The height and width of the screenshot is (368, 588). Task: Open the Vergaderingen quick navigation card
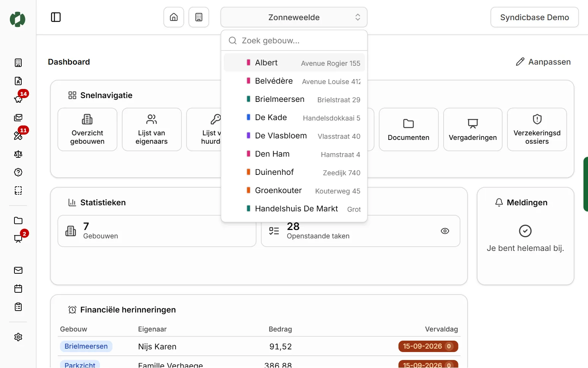[473, 130]
